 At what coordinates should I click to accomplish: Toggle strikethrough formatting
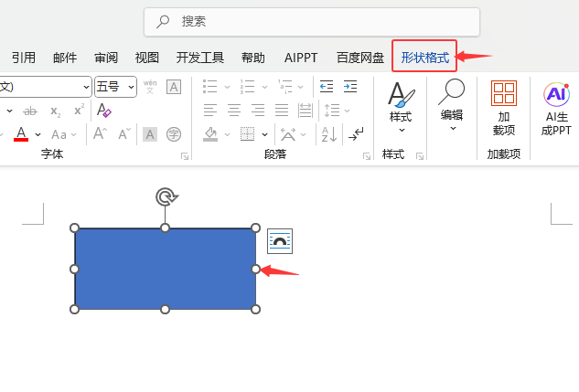click(30, 111)
